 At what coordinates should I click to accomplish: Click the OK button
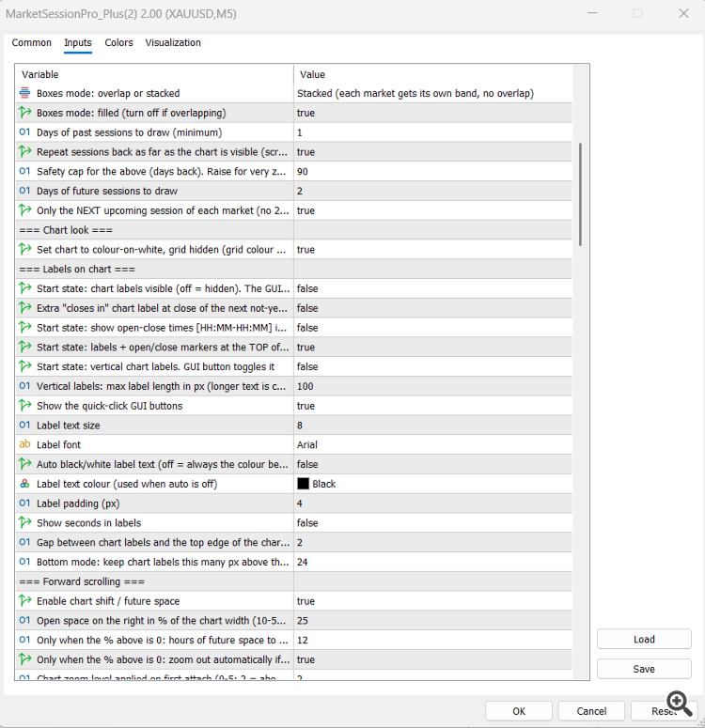[519, 711]
